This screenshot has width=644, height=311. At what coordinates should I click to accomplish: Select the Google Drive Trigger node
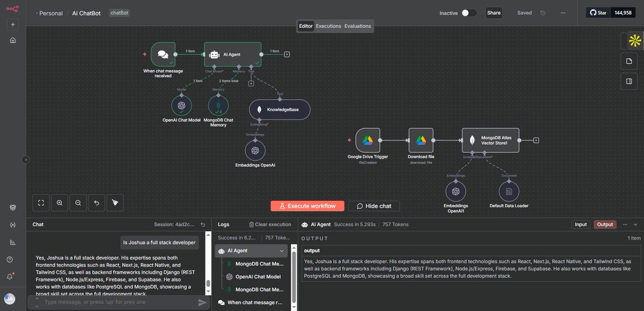[368, 140]
